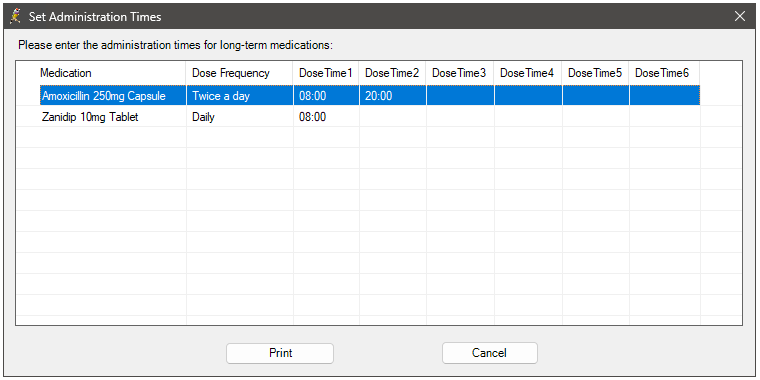
Task: Click the DoseTime1 column header
Action: pyautogui.click(x=326, y=73)
